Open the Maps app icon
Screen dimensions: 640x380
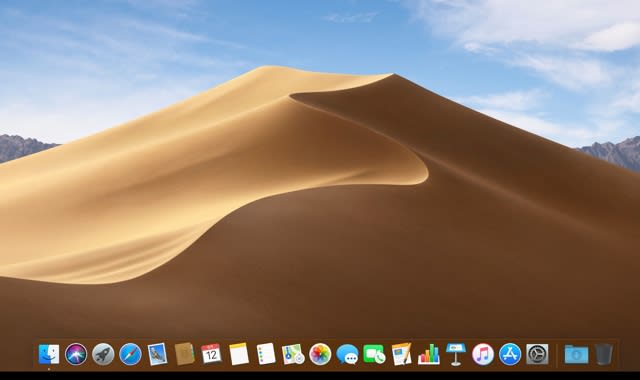pos(293,354)
